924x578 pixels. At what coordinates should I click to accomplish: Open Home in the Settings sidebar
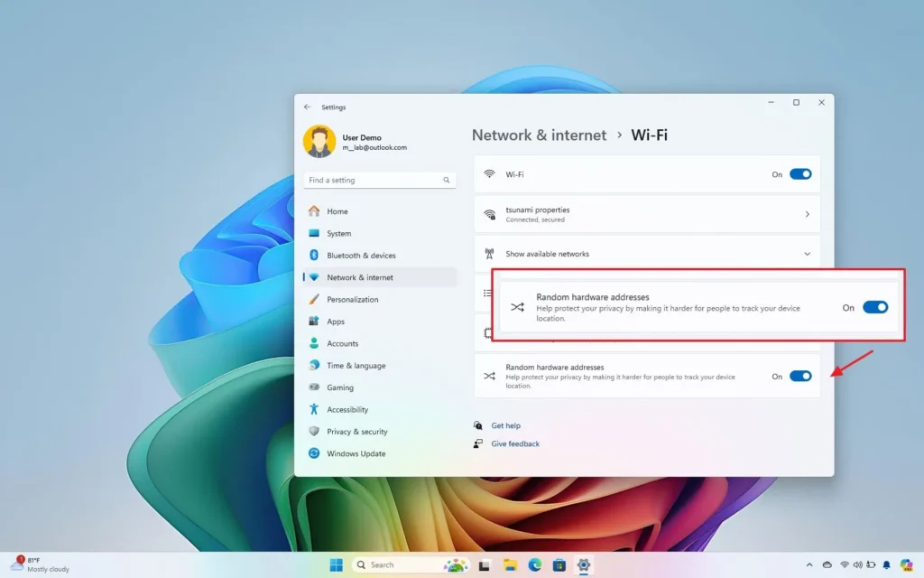pyautogui.click(x=380, y=211)
